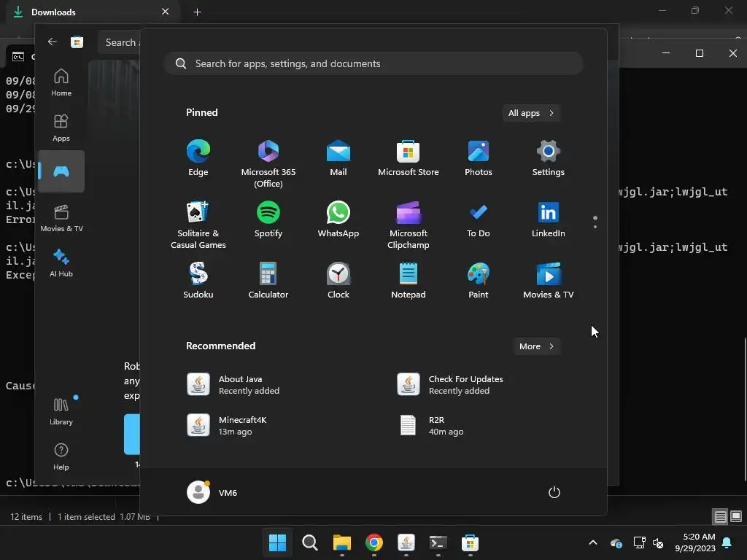Go to Home in Microsoft Store sidebar
The height and width of the screenshot is (560, 747).
[61, 83]
